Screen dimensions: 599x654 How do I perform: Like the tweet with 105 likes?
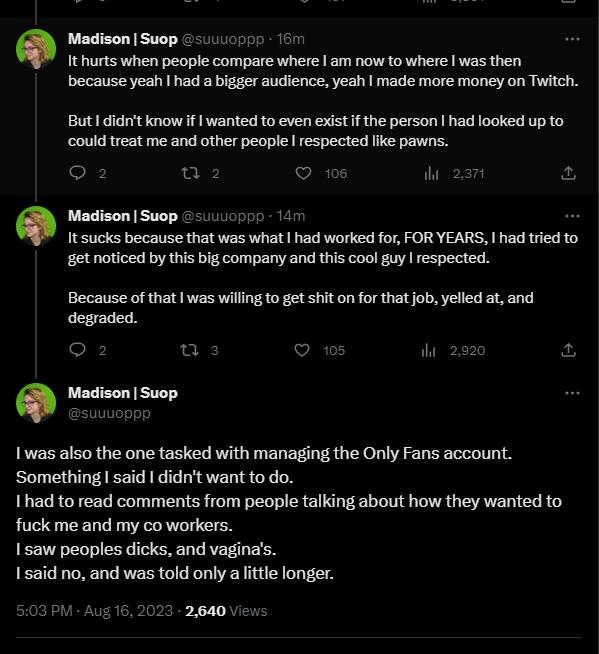[302, 350]
